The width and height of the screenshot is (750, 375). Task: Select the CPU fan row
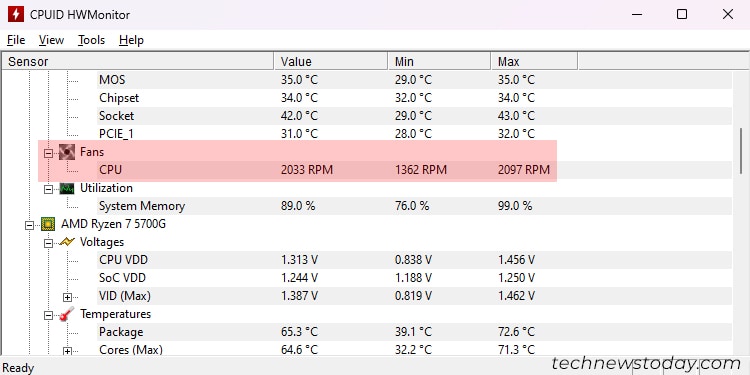point(414,170)
